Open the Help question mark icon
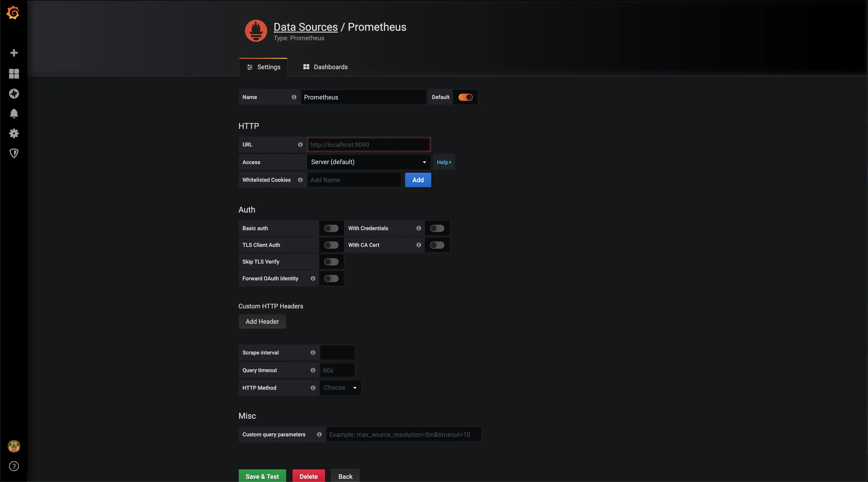Image resolution: width=868 pixels, height=482 pixels. [x=14, y=466]
